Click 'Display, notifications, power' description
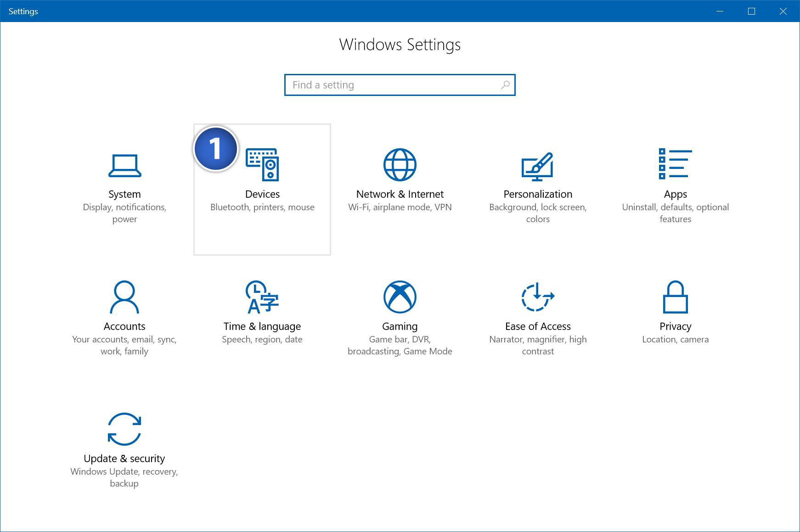This screenshot has height=532, width=800. point(124,213)
